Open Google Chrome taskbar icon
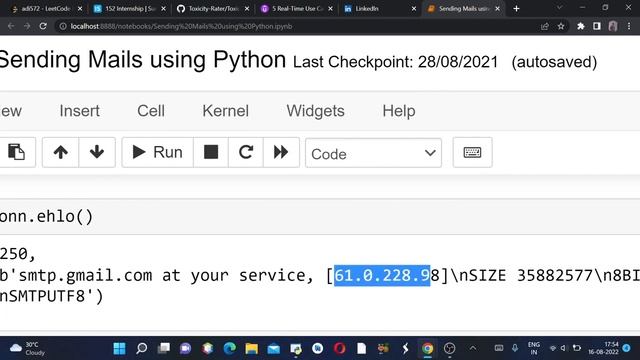The width and height of the screenshot is (640, 360). [427, 348]
